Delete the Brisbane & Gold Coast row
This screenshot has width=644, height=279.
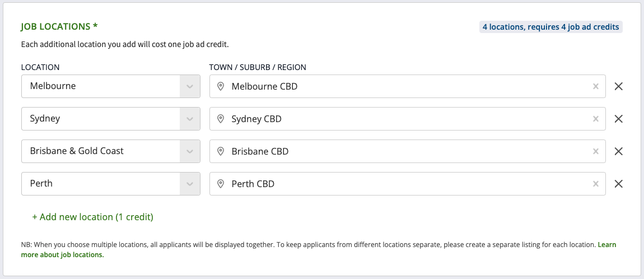[x=618, y=151]
